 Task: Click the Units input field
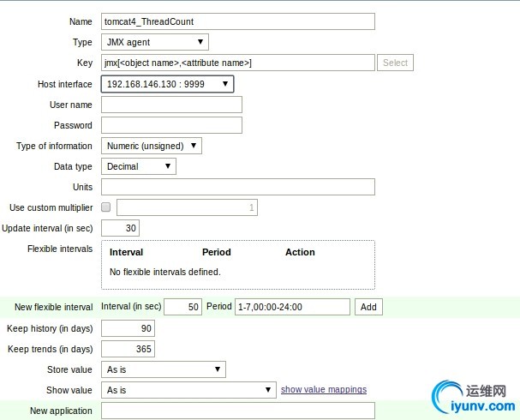238,187
